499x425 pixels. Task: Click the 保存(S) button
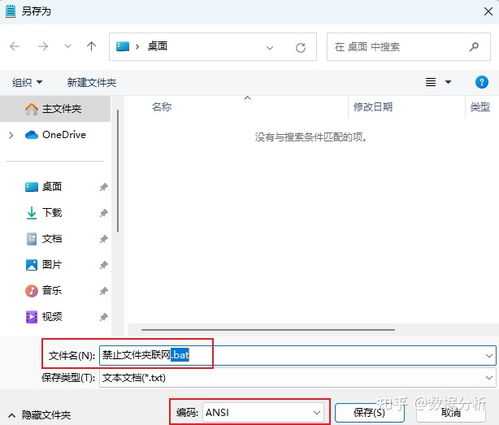point(369,413)
